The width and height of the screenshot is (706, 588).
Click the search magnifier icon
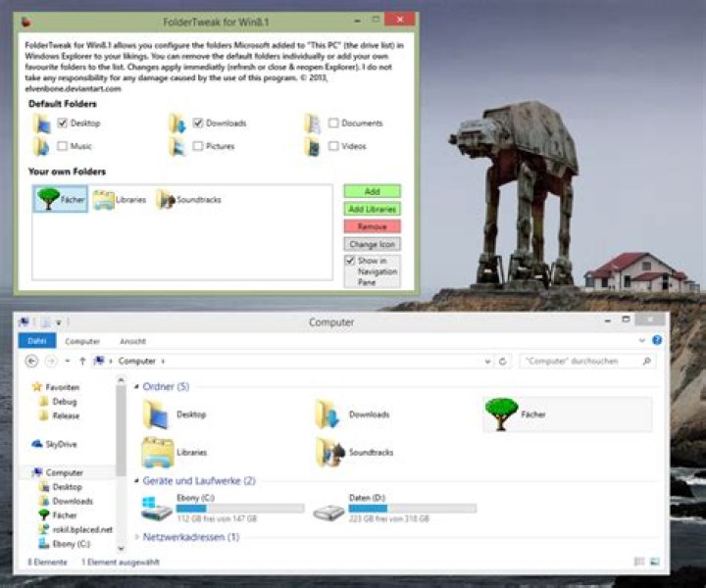(x=646, y=361)
